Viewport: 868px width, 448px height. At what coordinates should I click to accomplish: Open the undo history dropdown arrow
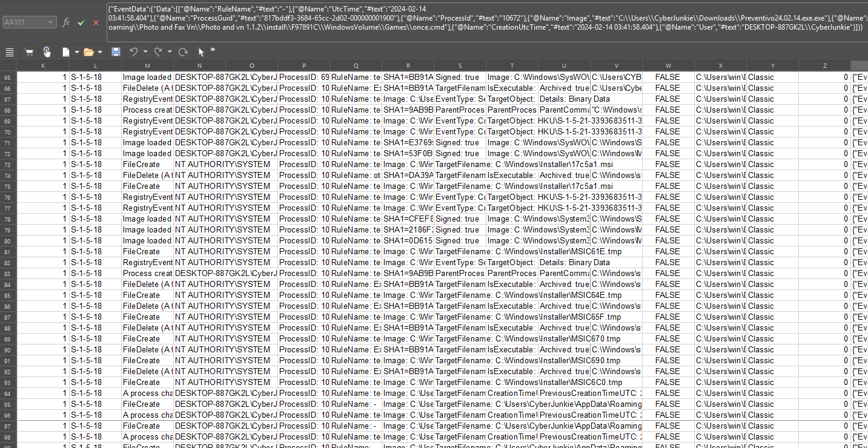[145, 53]
